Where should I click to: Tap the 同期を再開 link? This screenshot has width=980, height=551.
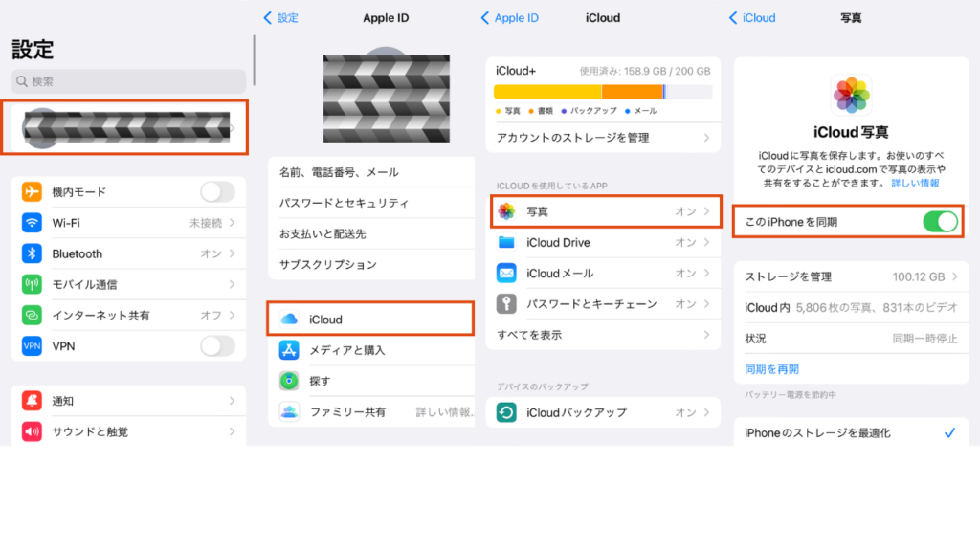772,369
